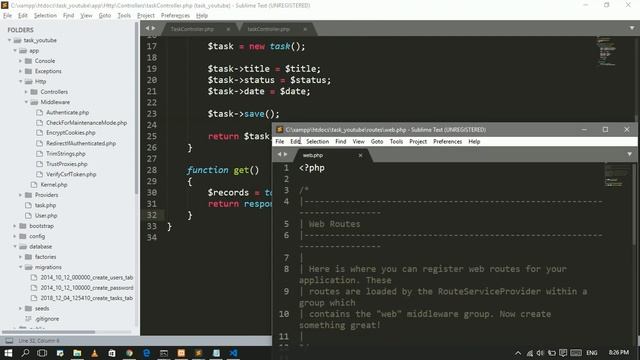This screenshot has width=640, height=360.
Task: Collapse the migrations folder
Action: pos(20,267)
